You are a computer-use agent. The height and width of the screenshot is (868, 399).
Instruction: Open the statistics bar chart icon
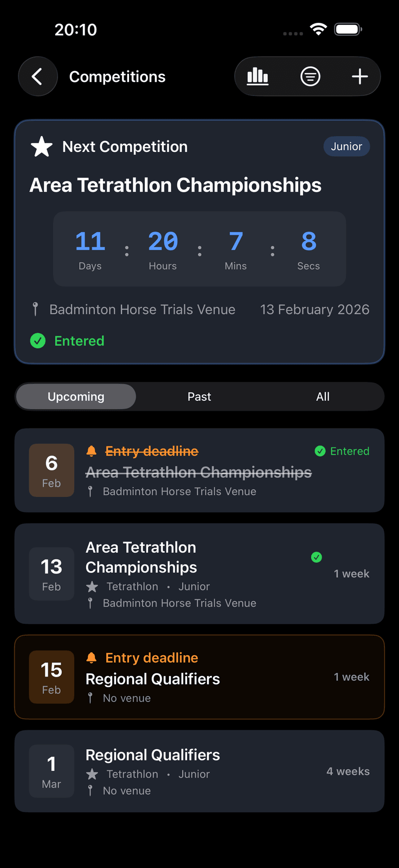point(258,76)
